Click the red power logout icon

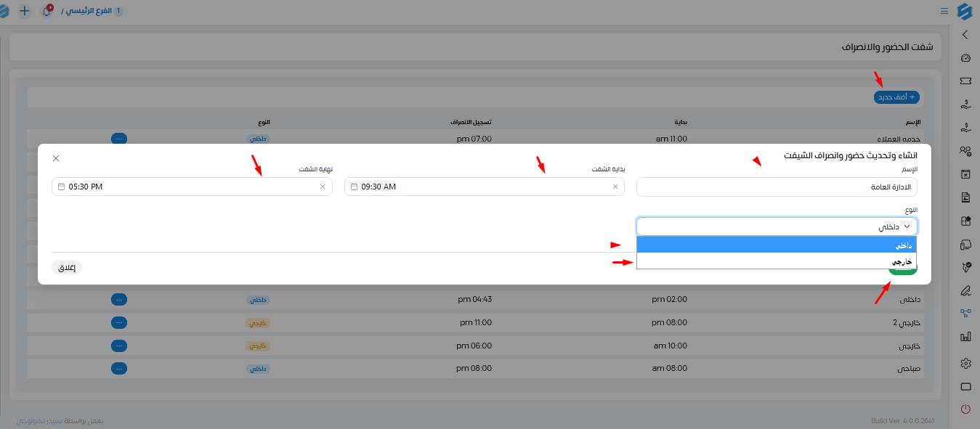pyautogui.click(x=965, y=409)
